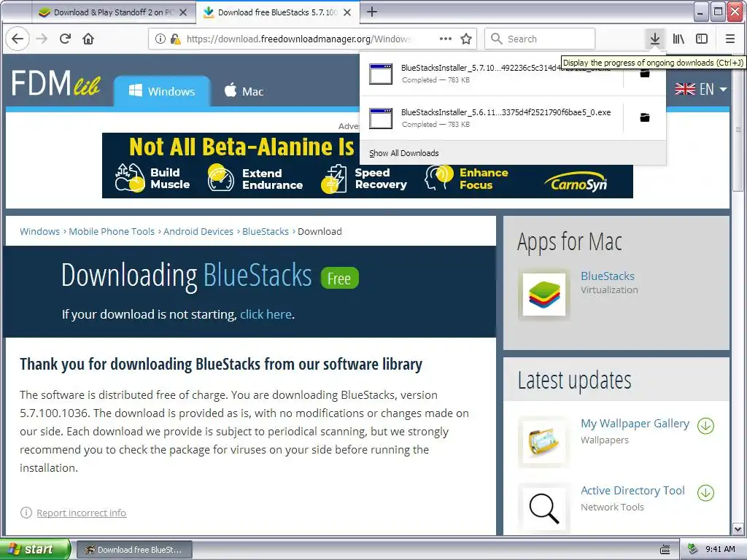The image size is (747, 560).
Task: Download Active Directory Tool via green arrow
Action: 705,493
